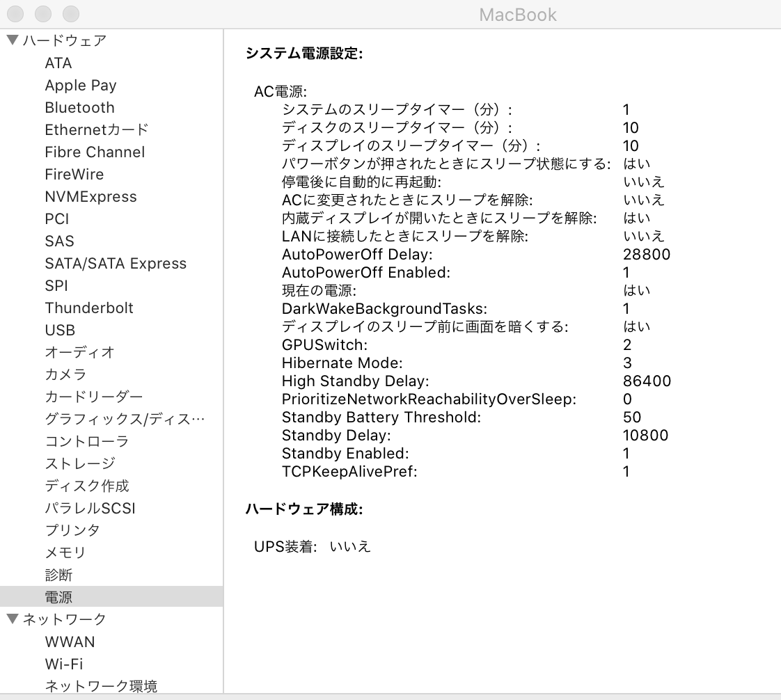
Task: Select ネットワーク環境 in the sidebar
Action: (101, 686)
